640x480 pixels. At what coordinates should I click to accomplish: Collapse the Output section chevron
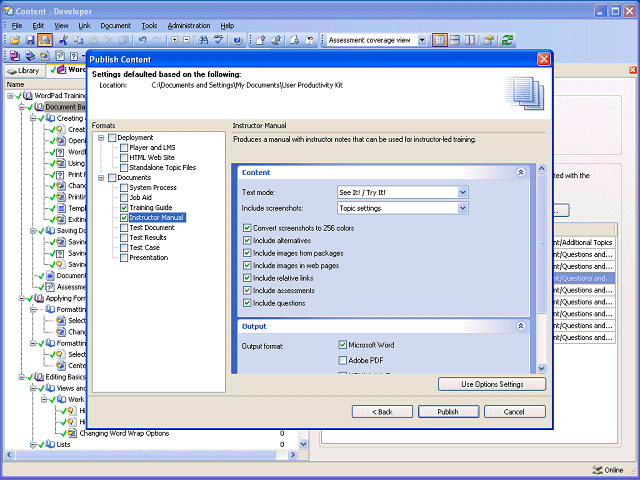pos(521,326)
